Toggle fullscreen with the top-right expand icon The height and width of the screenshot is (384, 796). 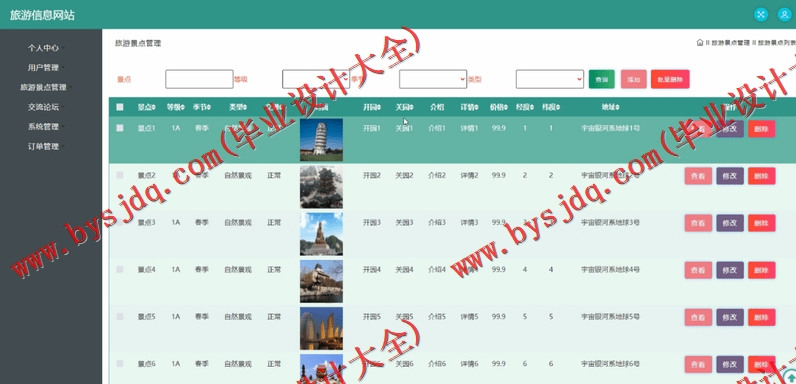(x=760, y=14)
